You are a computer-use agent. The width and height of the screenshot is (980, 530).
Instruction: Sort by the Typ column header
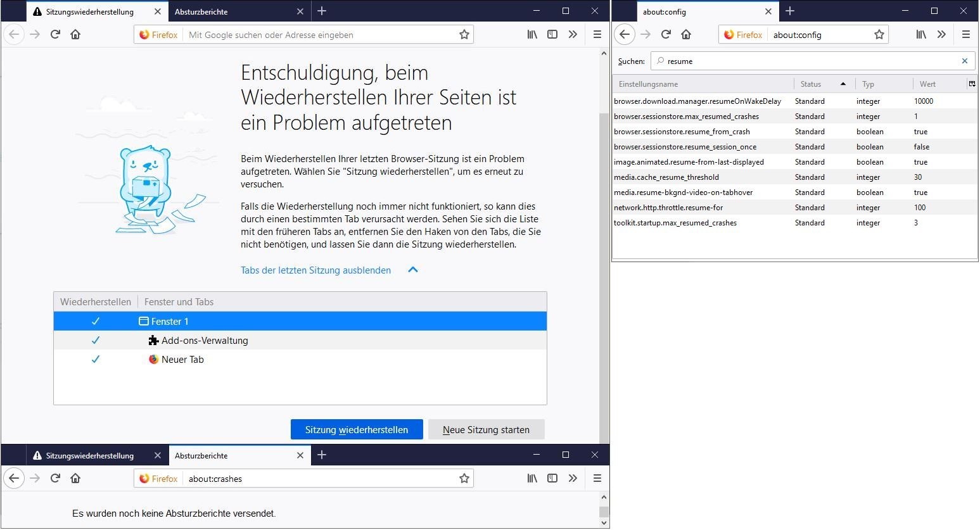(x=884, y=84)
